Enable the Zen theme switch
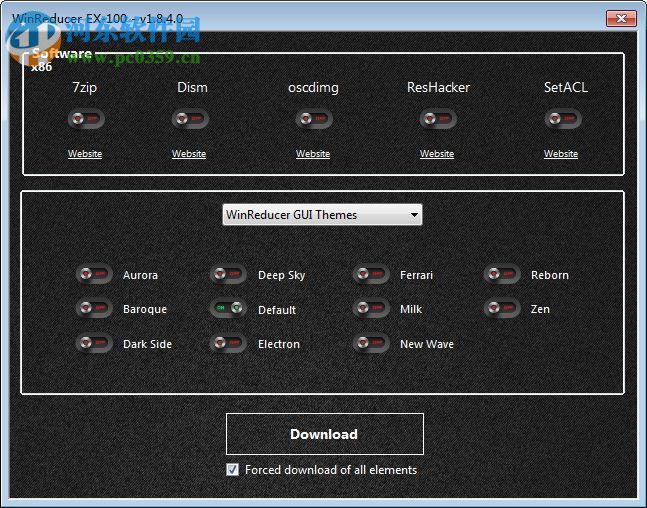This screenshot has width=647, height=508. pos(502,308)
